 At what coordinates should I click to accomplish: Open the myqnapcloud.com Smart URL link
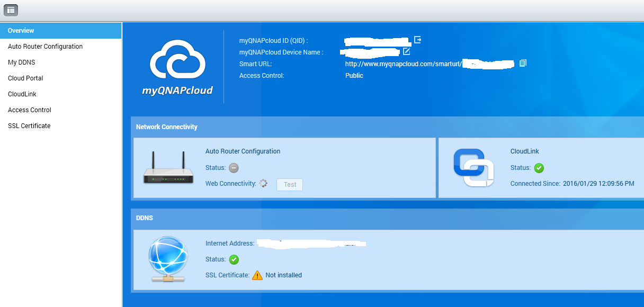tap(402, 64)
